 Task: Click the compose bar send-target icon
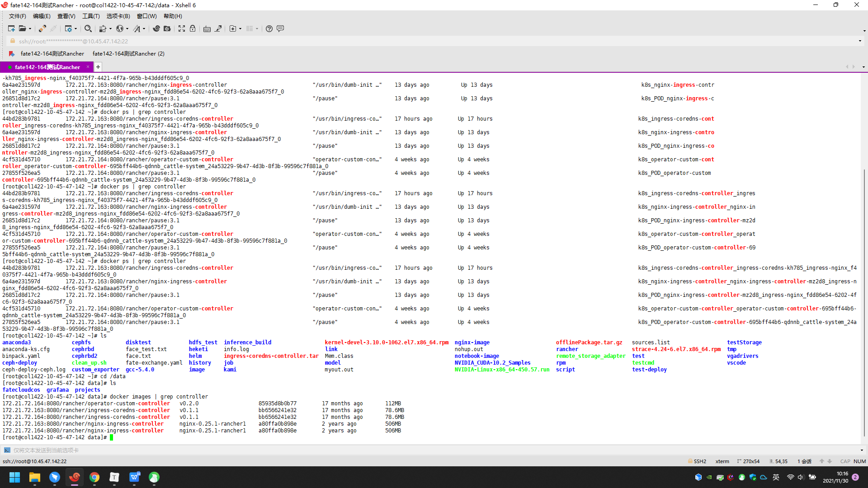(x=7, y=450)
